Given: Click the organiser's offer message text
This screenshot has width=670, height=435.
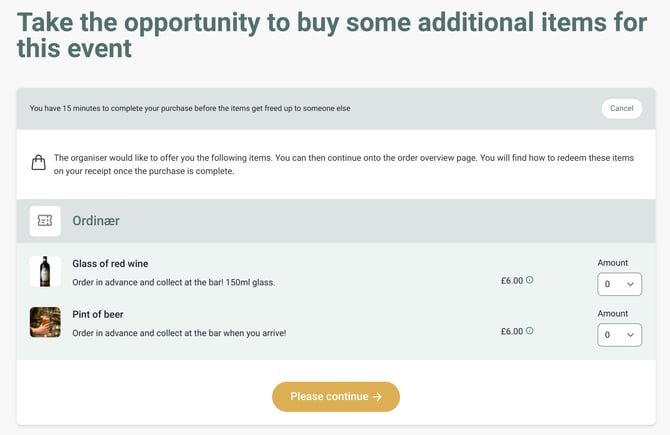Looking at the screenshot, I should (343, 164).
